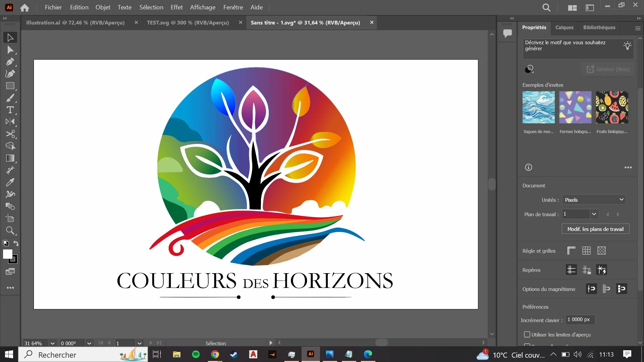
Task: Select the Rectangle tool
Action: tap(10, 86)
